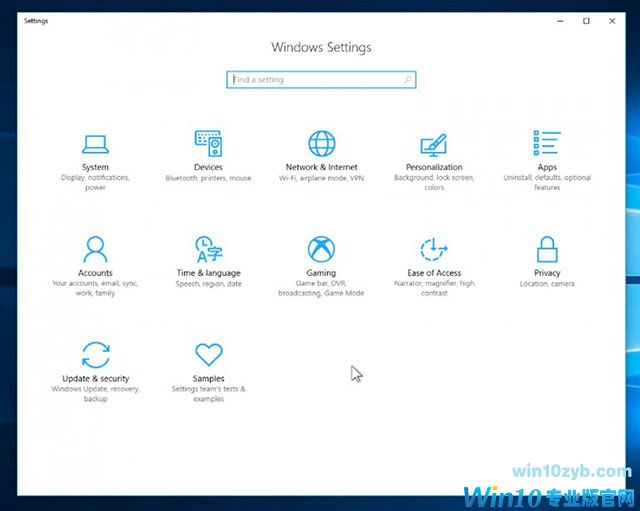Open the Personalization paintbrush icon
This screenshot has width=640, height=511.
click(434, 145)
